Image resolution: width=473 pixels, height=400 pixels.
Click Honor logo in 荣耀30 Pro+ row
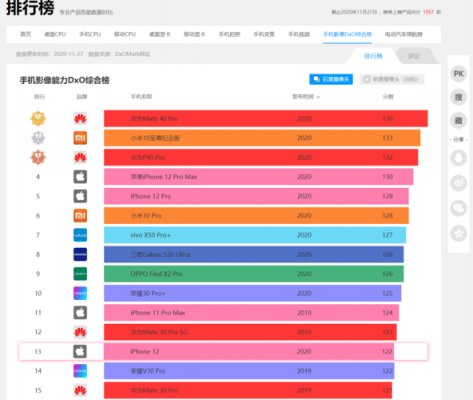[80, 293]
